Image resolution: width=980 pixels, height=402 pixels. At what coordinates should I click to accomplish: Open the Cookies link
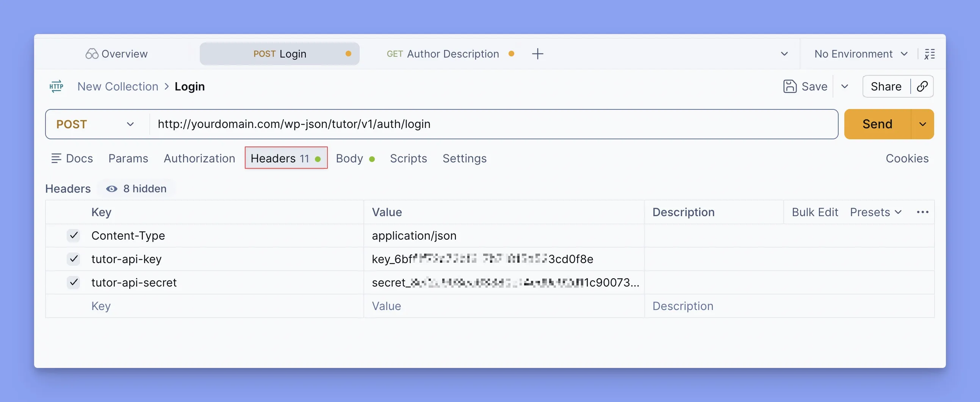click(x=907, y=159)
